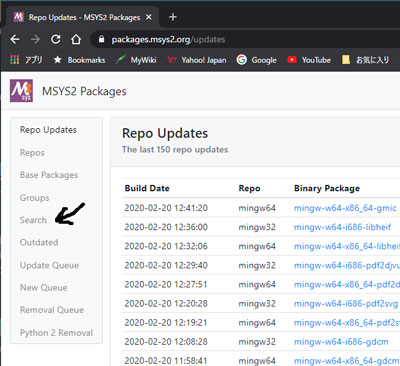Viewport: 400px width, 366px height.
Task: Click the MSYS2 logo in page header
Action: pyautogui.click(x=21, y=91)
